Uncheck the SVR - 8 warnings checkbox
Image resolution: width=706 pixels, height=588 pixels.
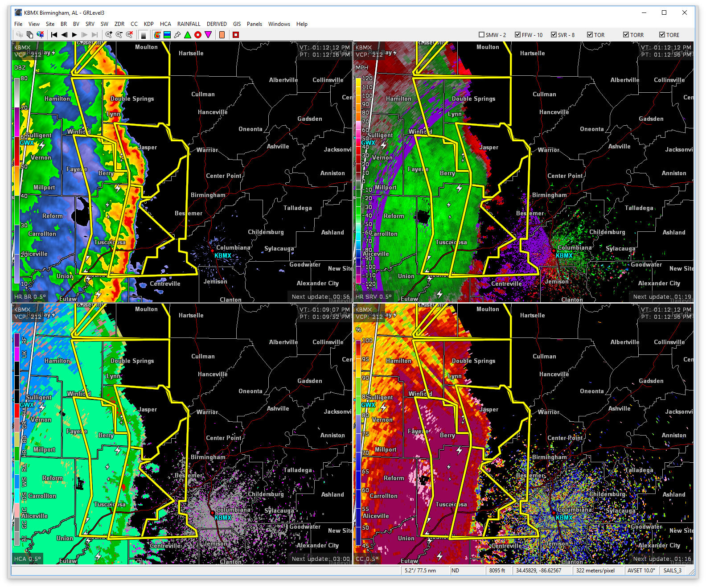(x=554, y=35)
